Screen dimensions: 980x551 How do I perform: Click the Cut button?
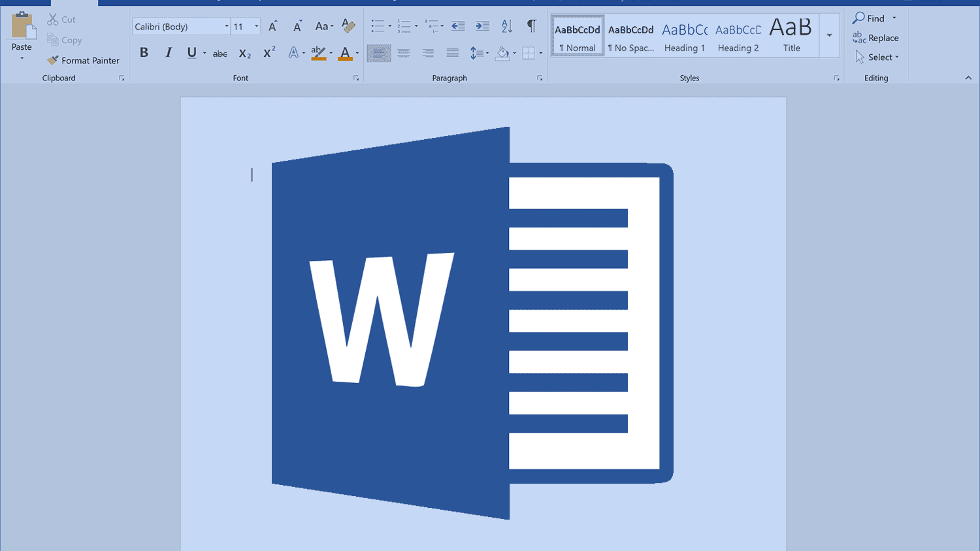pos(61,20)
